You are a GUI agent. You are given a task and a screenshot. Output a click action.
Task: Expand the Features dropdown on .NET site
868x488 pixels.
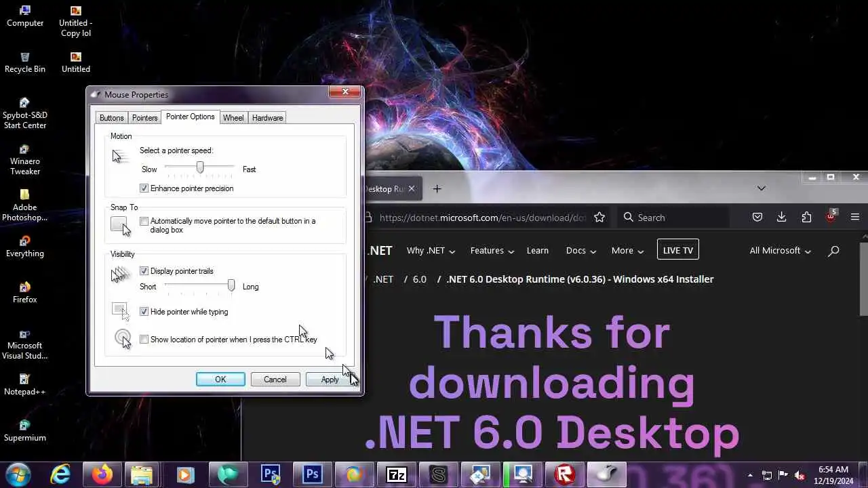[492, 251]
